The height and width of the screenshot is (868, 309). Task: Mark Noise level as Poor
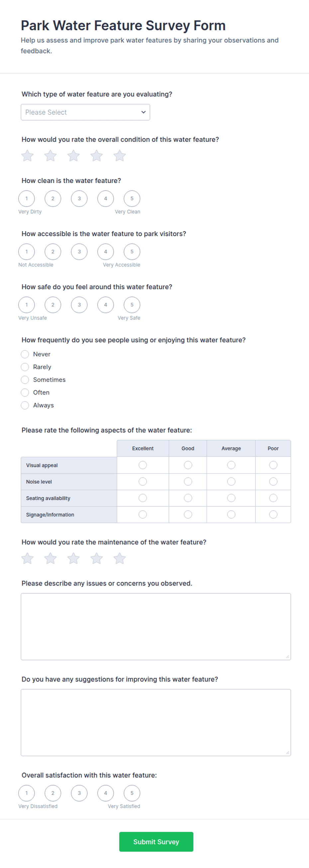(x=273, y=481)
